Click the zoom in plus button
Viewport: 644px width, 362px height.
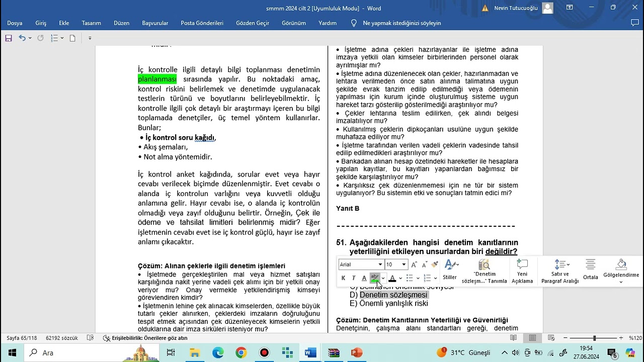(621, 338)
